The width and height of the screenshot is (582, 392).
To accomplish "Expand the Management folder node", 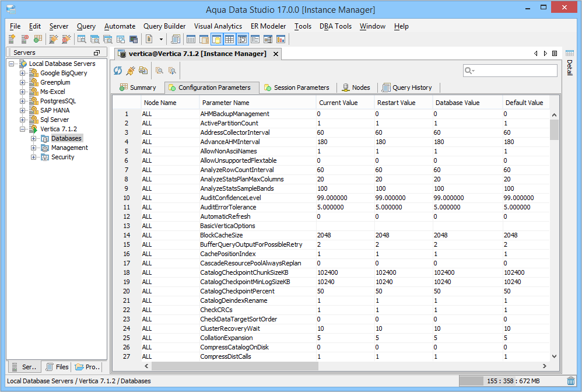I will pyautogui.click(x=33, y=148).
